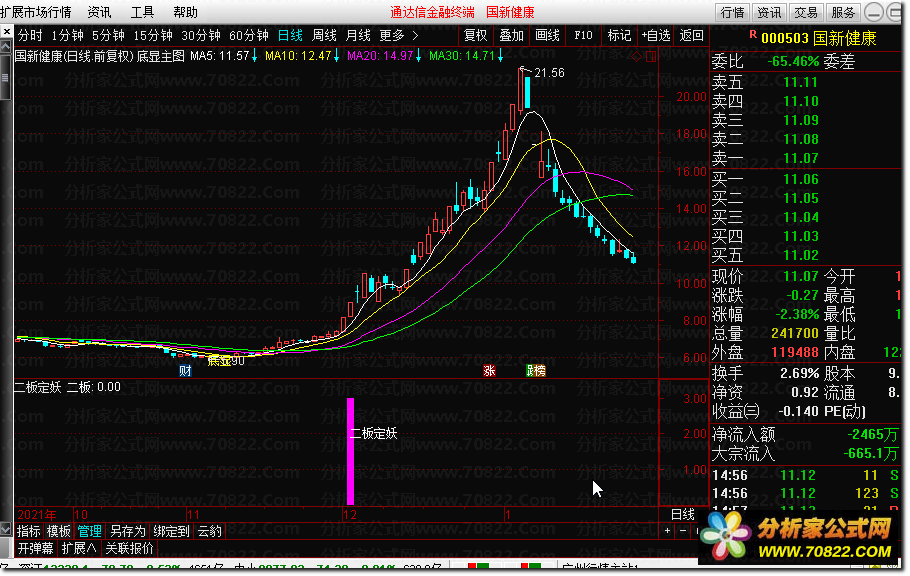
Task: Click the 2021年 date axis label
Action: pos(37,514)
